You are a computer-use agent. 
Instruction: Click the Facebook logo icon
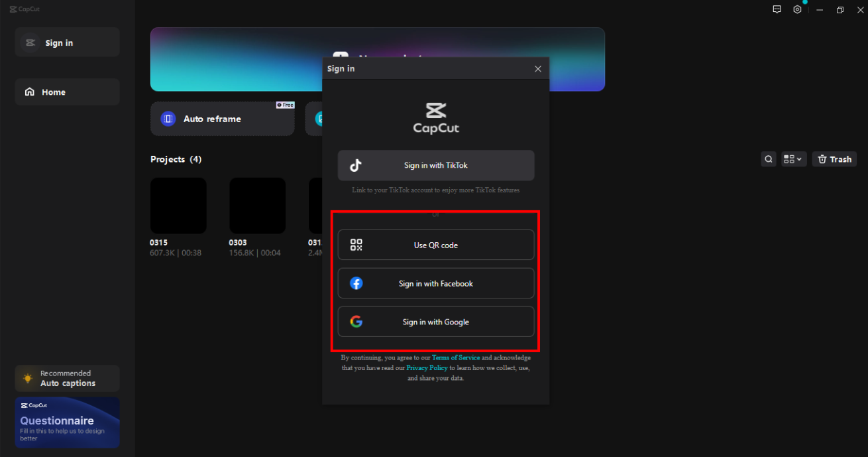(356, 283)
